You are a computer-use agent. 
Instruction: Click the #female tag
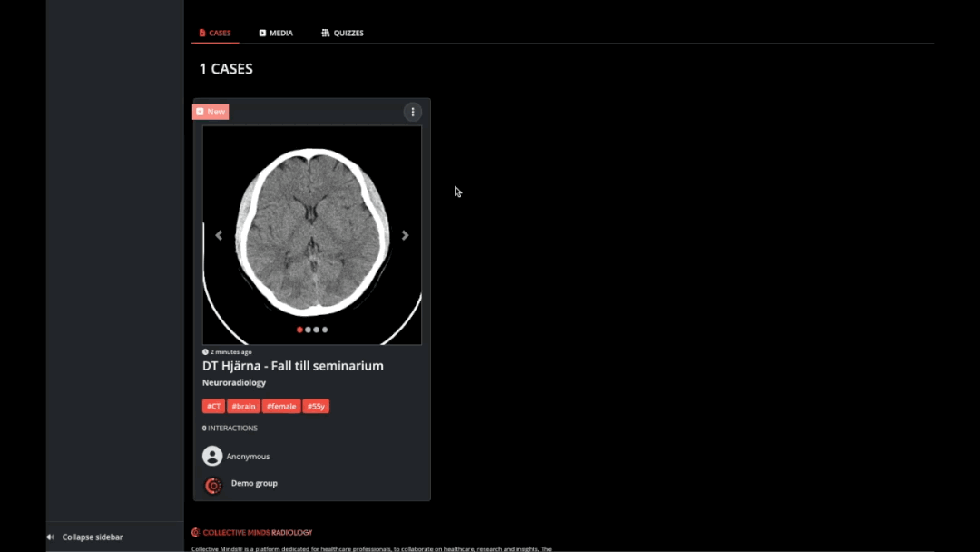pos(280,406)
